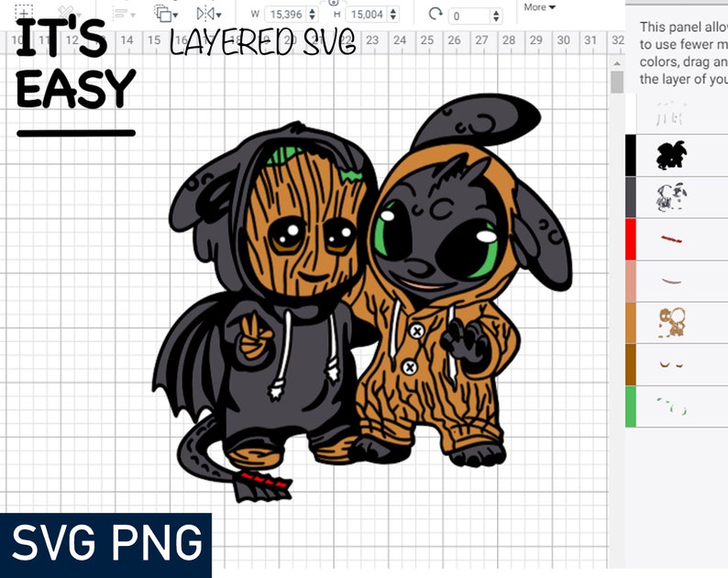728x578 pixels.
Task: Click ruler mark 31
Action: tap(590, 40)
